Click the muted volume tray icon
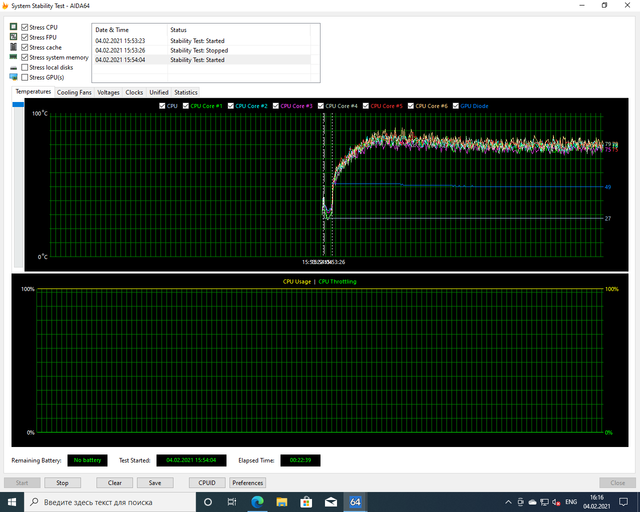This screenshot has height=512, width=640. click(x=556, y=502)
